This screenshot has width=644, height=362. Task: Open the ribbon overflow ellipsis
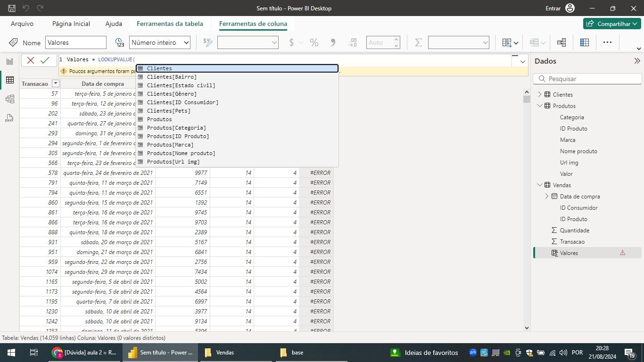(607, 42)
